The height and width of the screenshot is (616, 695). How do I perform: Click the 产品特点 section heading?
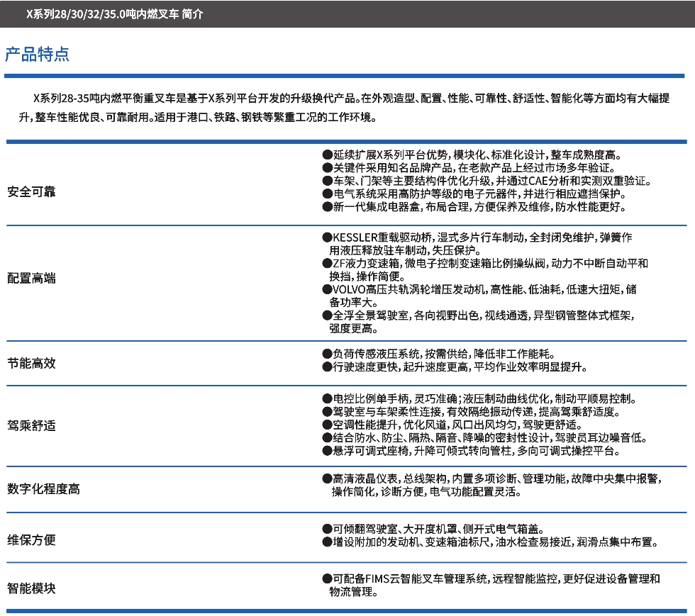37,55
